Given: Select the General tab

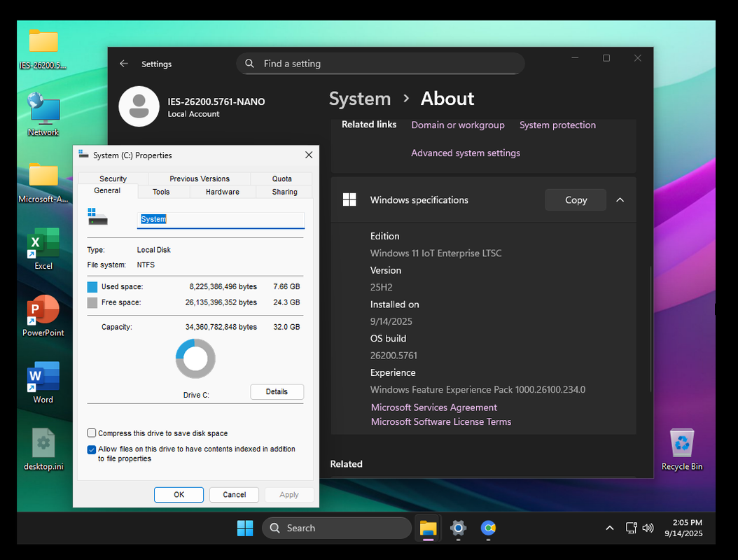Looking at the screenshot, I should point(107,190).
